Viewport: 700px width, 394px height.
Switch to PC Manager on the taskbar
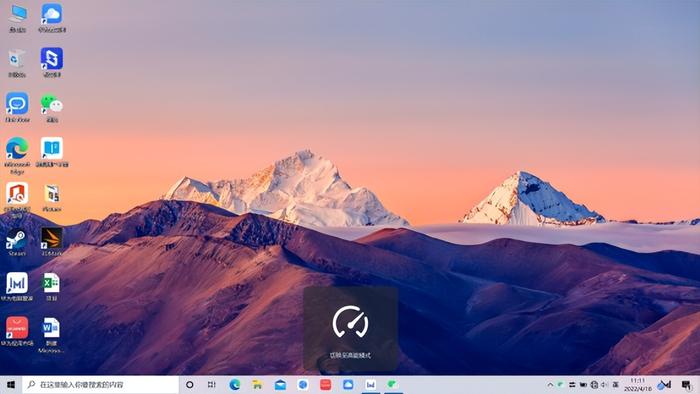coord(371,385)
